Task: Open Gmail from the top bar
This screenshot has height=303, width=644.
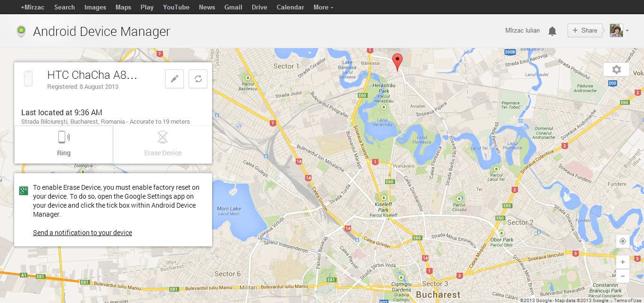Action: click(x=233, y=7)
